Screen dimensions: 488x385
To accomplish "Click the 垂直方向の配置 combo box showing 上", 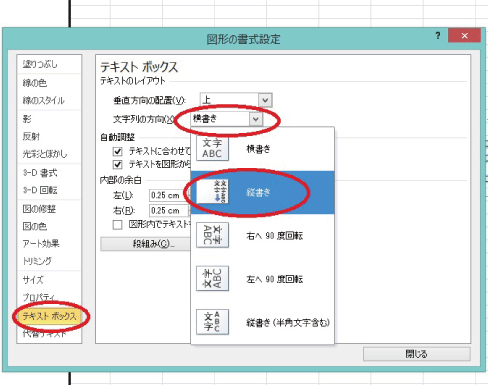I will (236, 100).
